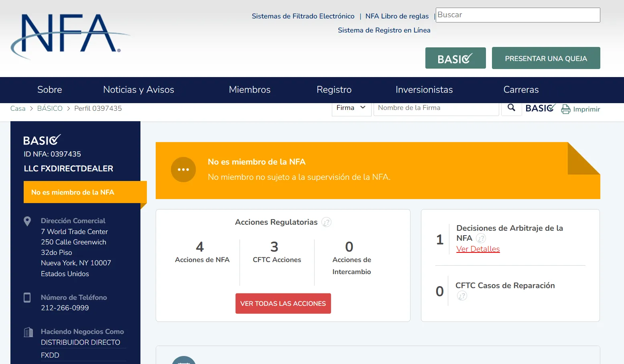Click the ID NFA: 0397435 text
624x364 pixels.
pyautogui.click(x=52, y=154)
